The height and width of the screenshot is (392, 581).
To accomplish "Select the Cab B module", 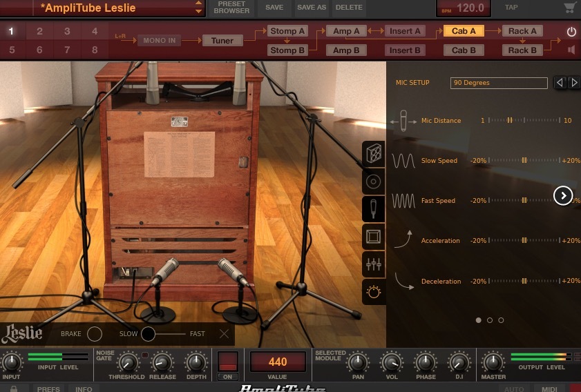I will tap(464, 50).
